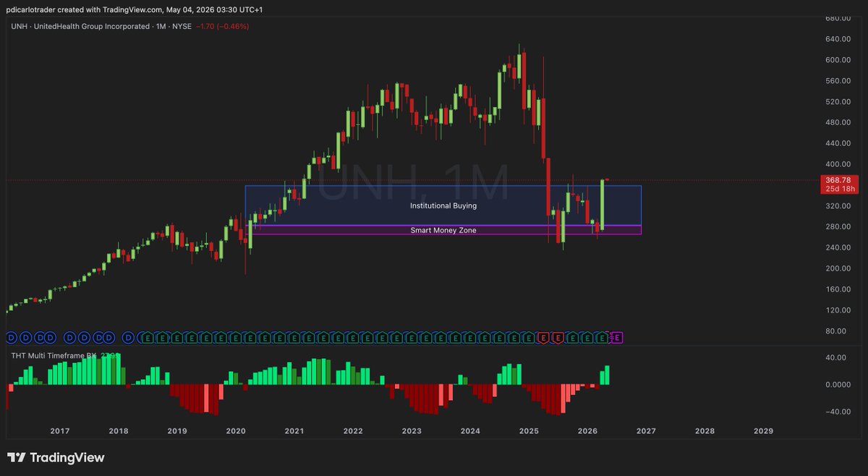The width and height of the screenshot is (868, 476).
Task: Click the 520.00 price axis label
Action: (x=838, y=102)
